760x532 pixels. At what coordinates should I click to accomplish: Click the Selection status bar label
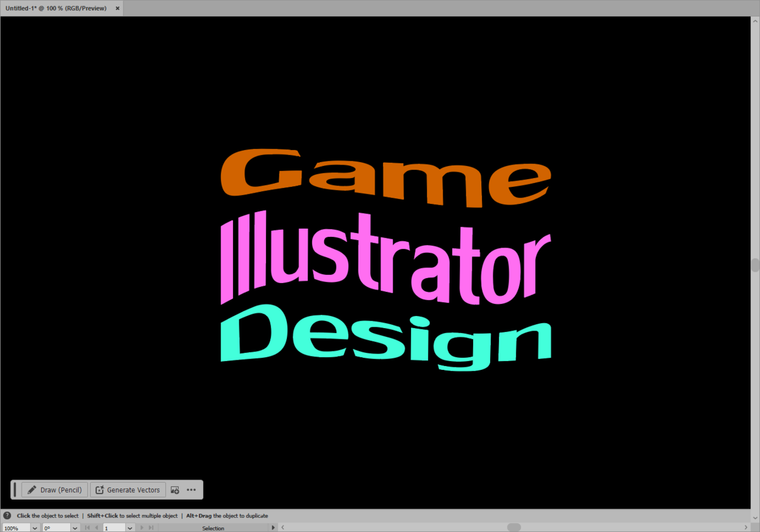click(213, 528)
